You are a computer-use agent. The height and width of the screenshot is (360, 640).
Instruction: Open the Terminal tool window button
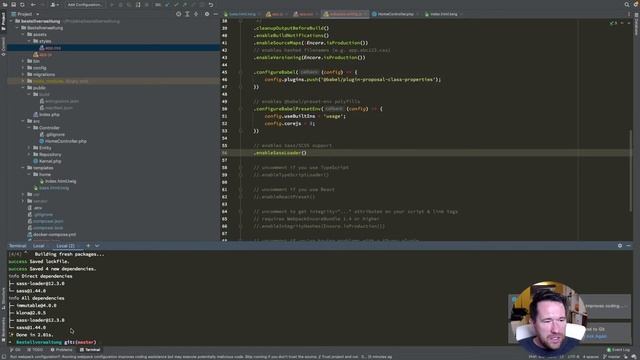90,350
